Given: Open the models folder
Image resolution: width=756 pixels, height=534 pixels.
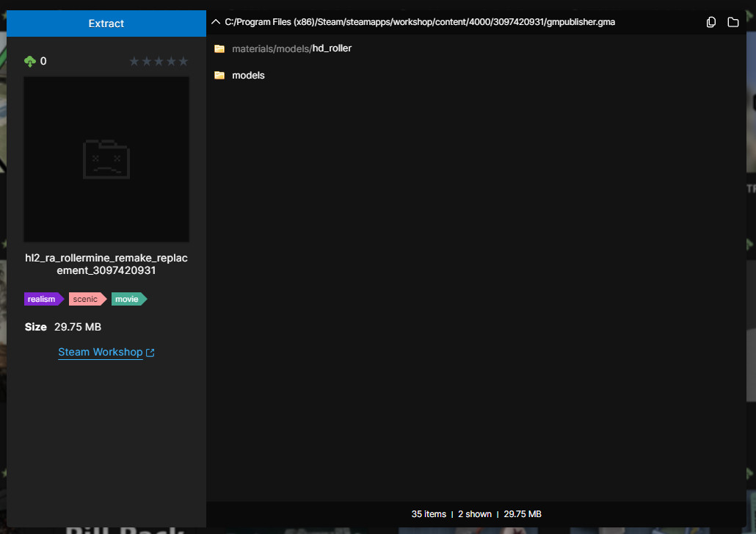Looking at the screenshot, I should coord(248,76).
